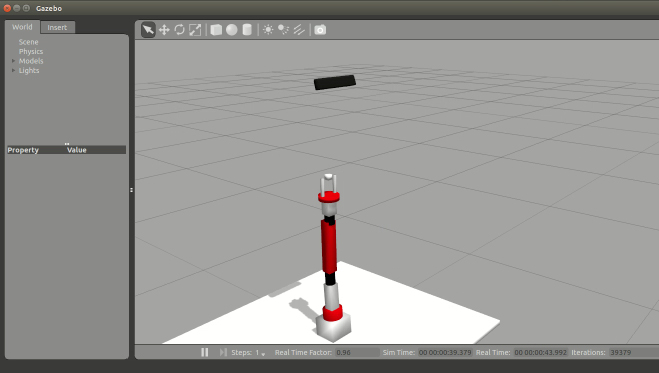Insert a box shape
659x373 pixels.
pyautogui.click(x=216, y=30)
